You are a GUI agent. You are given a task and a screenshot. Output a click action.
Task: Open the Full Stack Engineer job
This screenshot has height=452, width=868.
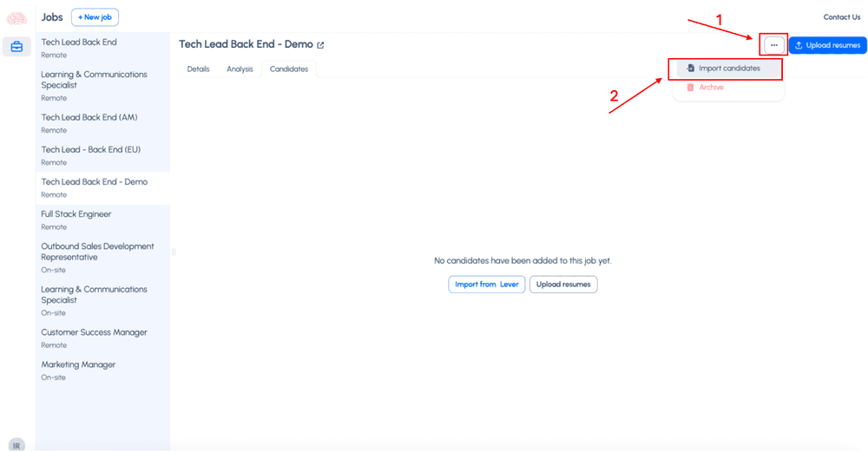103,220
